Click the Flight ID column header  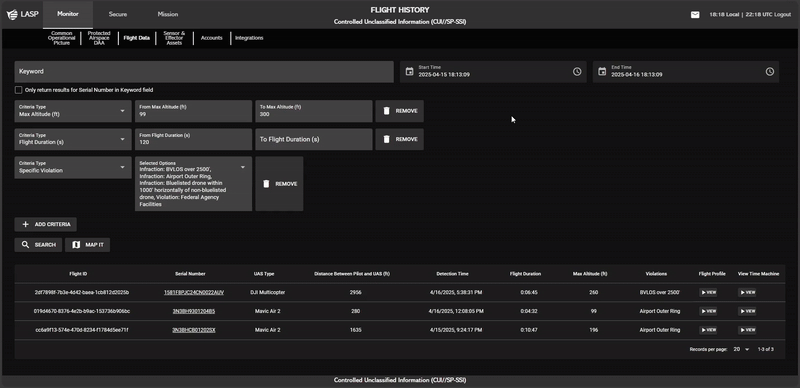click(78, 274)
